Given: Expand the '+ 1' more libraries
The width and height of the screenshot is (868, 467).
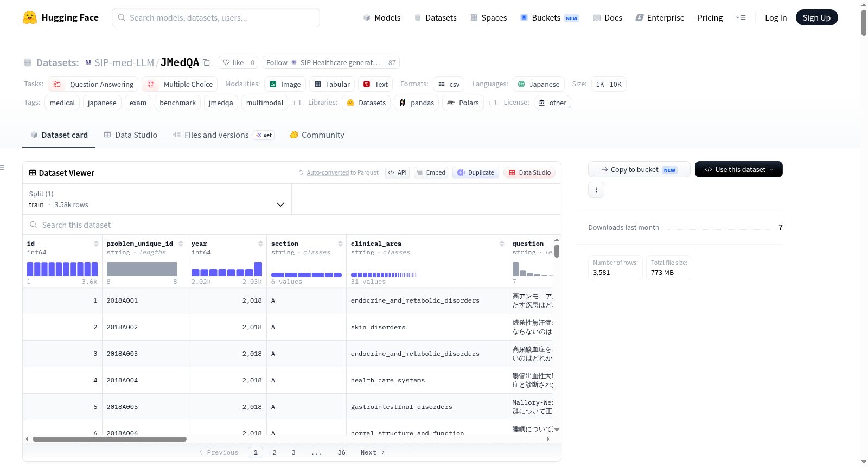Looking at the screenshot, I should [492, 103].
